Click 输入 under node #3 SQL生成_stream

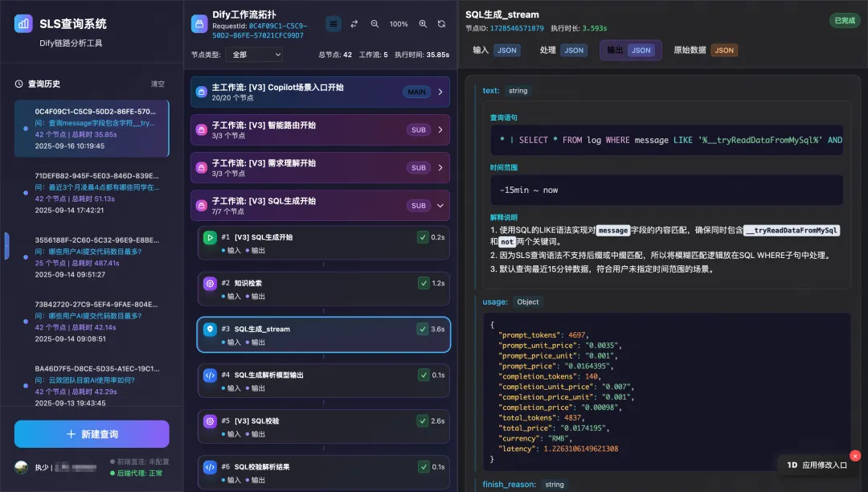pyautogui.click(x=231, y=342)
